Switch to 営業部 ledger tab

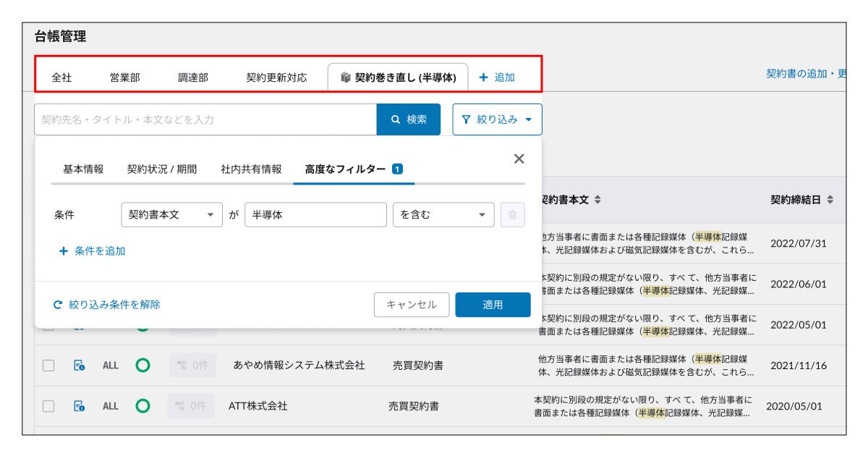[125, 77]
